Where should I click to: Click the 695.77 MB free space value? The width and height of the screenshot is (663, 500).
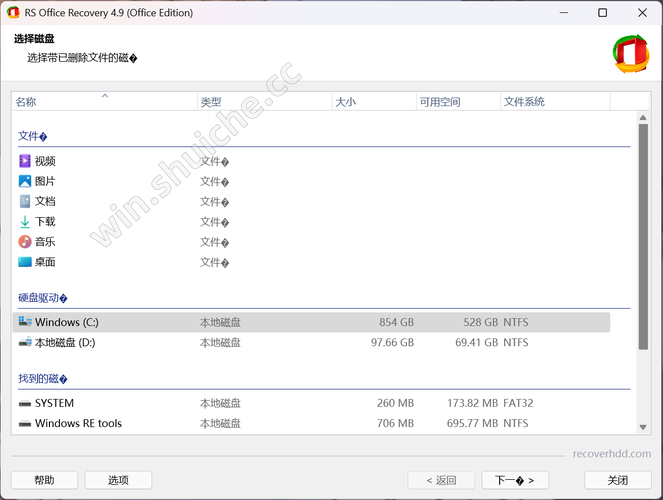pyautogui.click(x=473, y=423)
